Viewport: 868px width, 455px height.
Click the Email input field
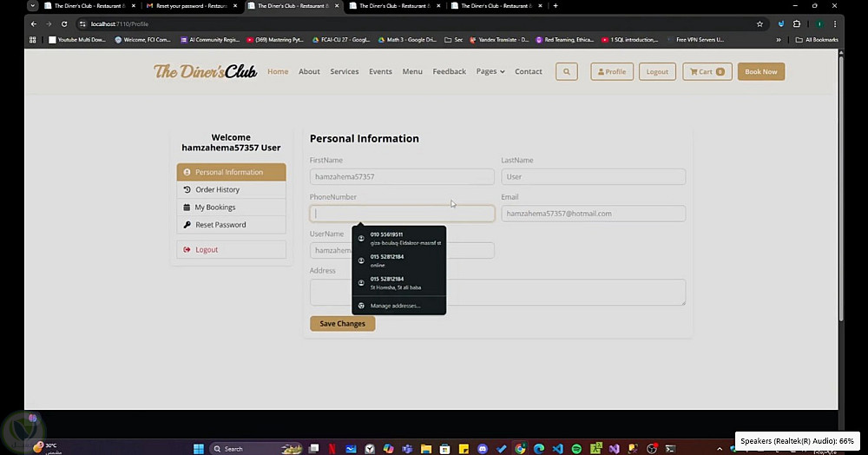594,214
